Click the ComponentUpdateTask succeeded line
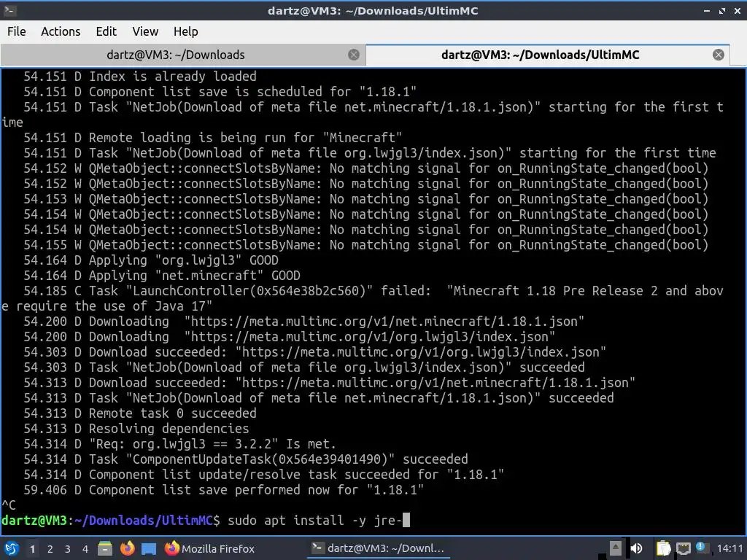Image resolution: width=747 pixels, height=560 pixels. [246, 459]
